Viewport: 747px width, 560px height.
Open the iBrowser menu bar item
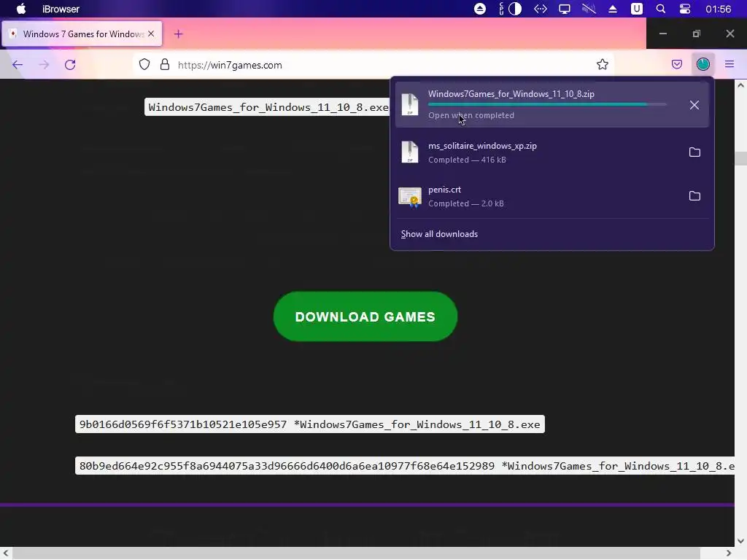[x=61, y=9]
